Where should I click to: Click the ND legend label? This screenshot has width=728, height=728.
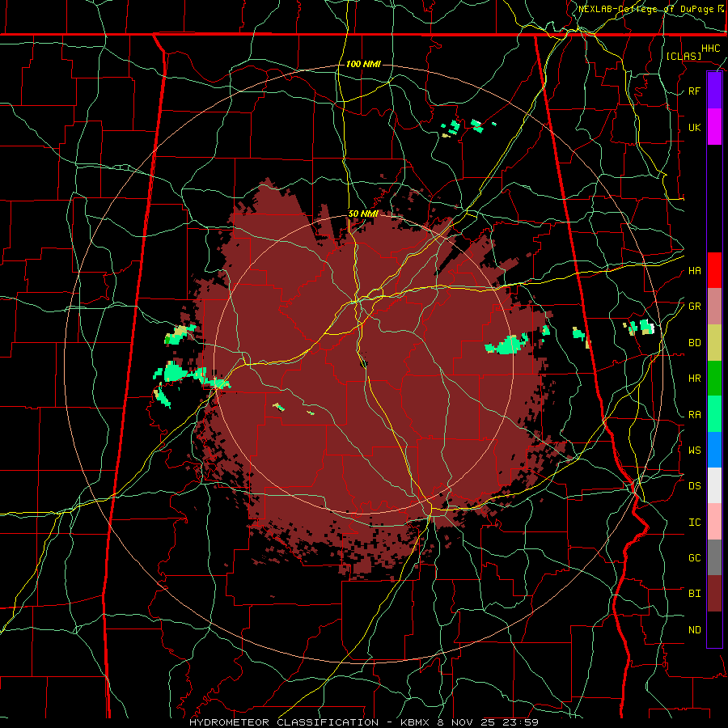tap(694, 630)
